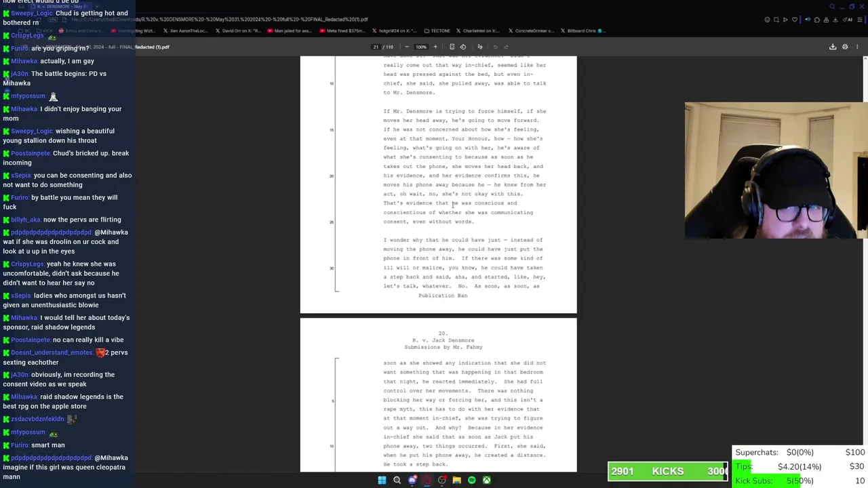Viewport: 868px width, 488px height.
Task: Open the AI assistant icon in browser toolbar
Action: pos(848,20)
